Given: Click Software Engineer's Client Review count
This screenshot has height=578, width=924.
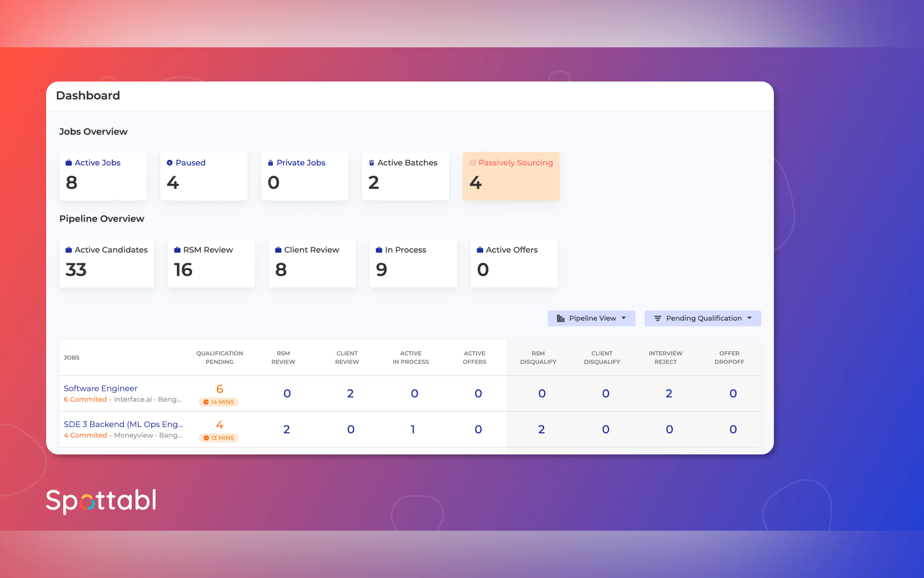Looking at the screenshot, I should click(x=350, y=393).
